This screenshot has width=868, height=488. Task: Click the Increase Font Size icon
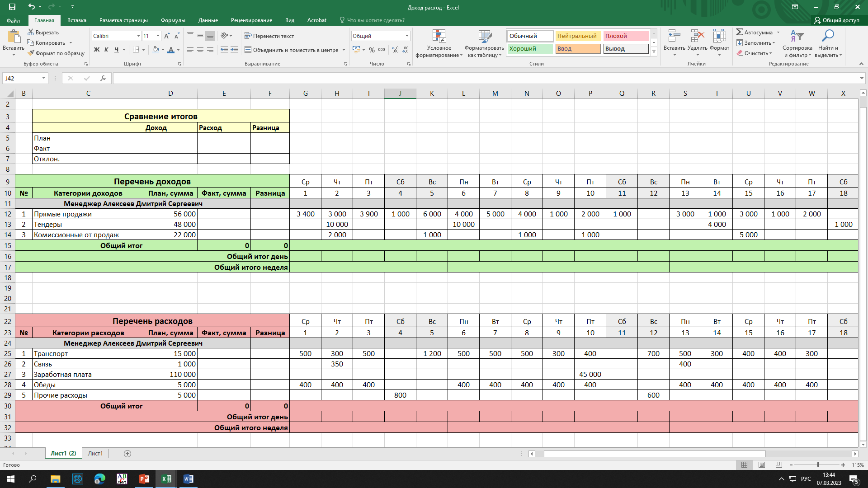(x=167, y=36)
